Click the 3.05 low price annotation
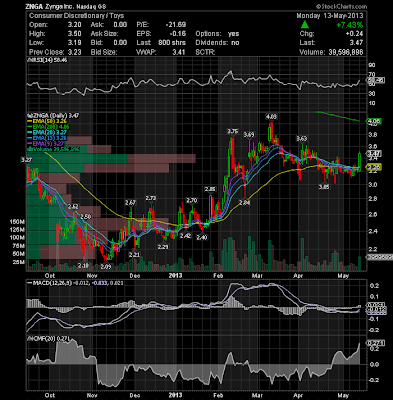This screenshot has width=393, height=400. 324,187
